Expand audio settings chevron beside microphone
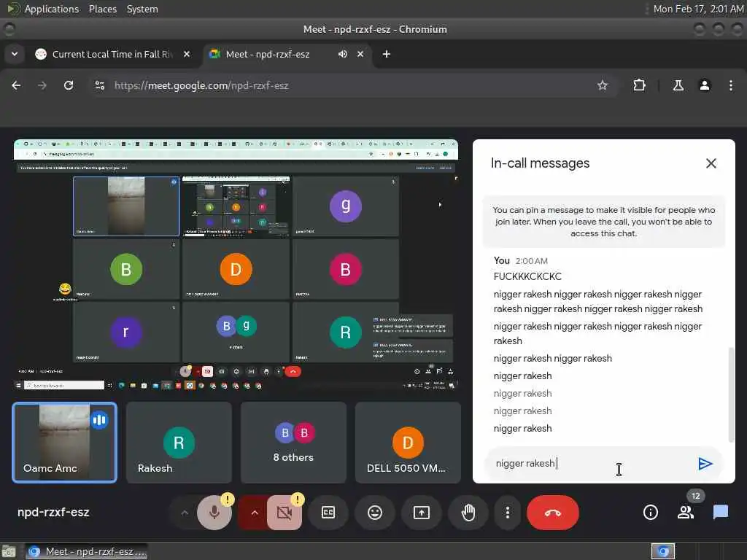Screen dimensions: 747x560 point(185,513)
